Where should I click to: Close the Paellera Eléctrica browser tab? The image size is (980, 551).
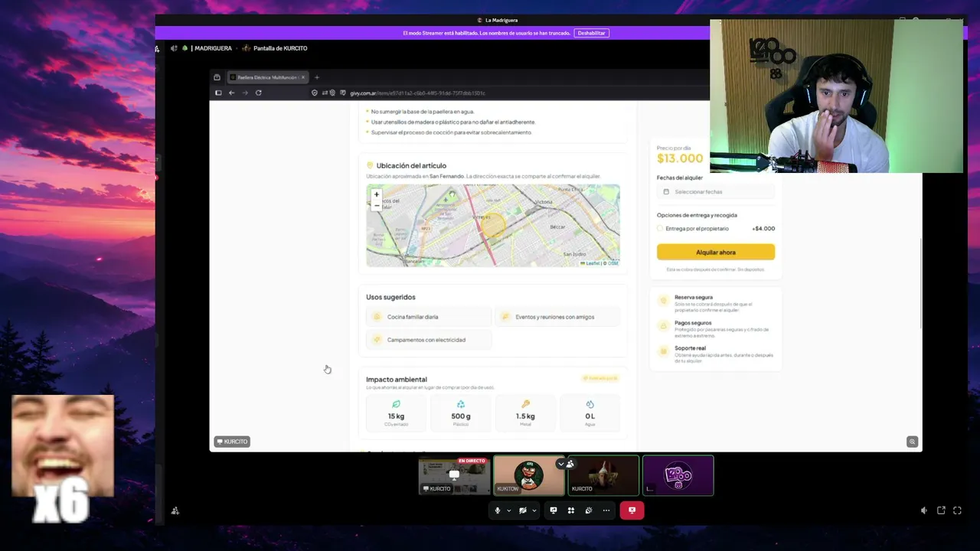click(303, 77)
